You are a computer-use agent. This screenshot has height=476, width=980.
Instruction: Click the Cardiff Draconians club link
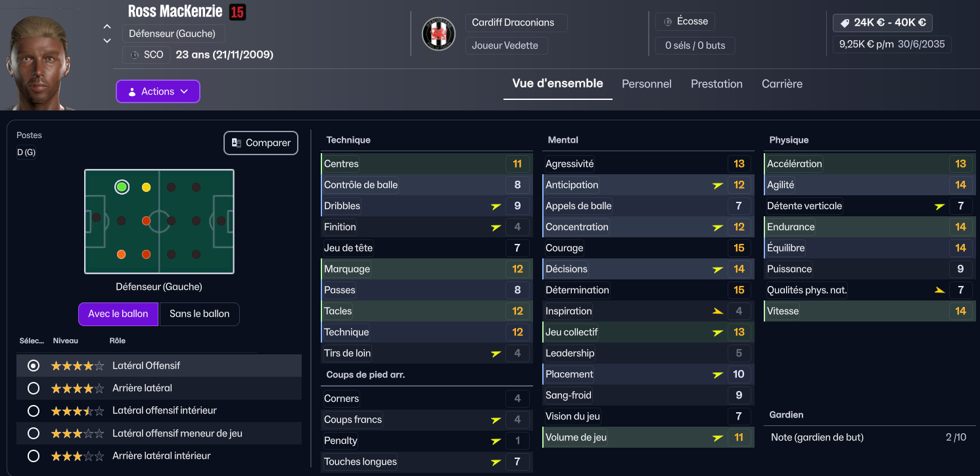coord(513,22)
